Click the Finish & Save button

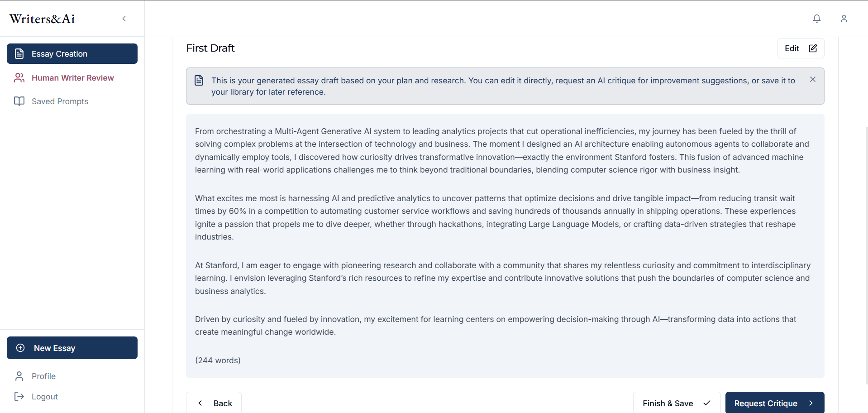[x=677, y=403]
